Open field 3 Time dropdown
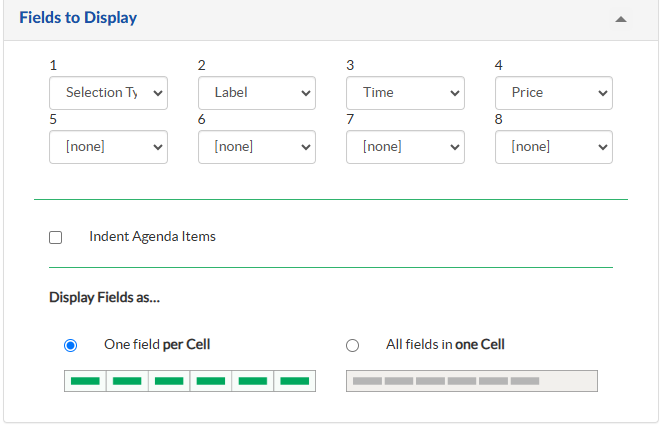The width and height of the screenshot is (669, 434). pyautogui.click(x=405, y=93)
